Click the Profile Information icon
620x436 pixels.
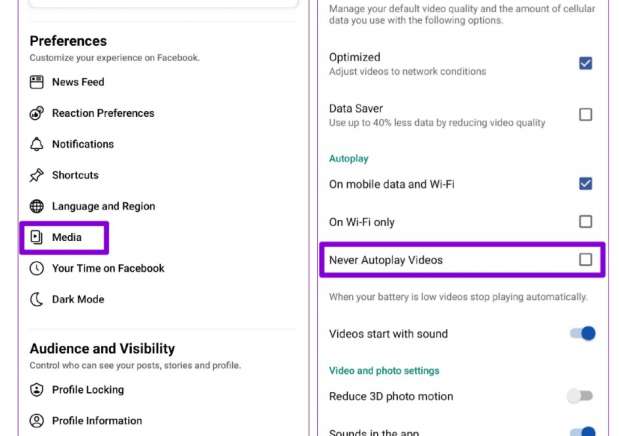(x=37, y=421)
